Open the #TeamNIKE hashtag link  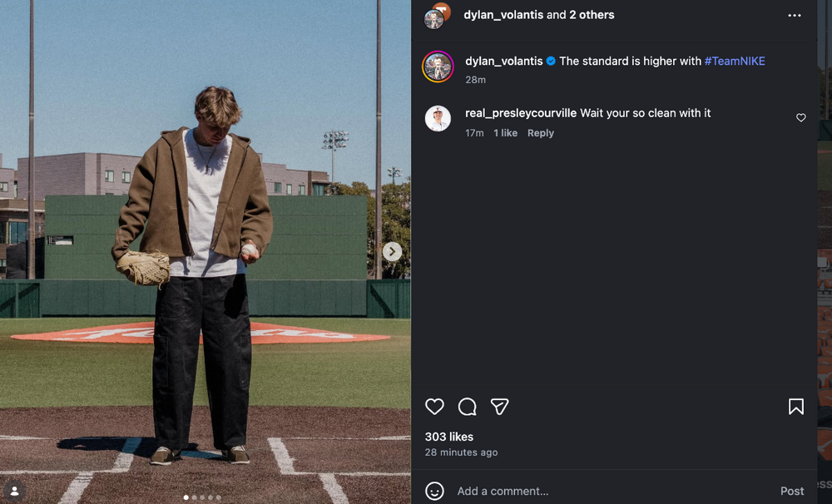(x=735, y=61)
